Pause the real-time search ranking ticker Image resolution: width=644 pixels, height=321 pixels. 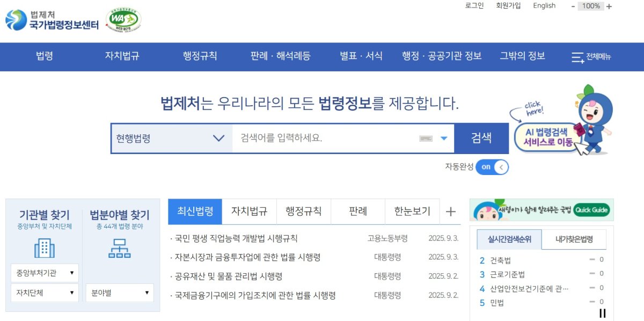[x=603, y=313]
